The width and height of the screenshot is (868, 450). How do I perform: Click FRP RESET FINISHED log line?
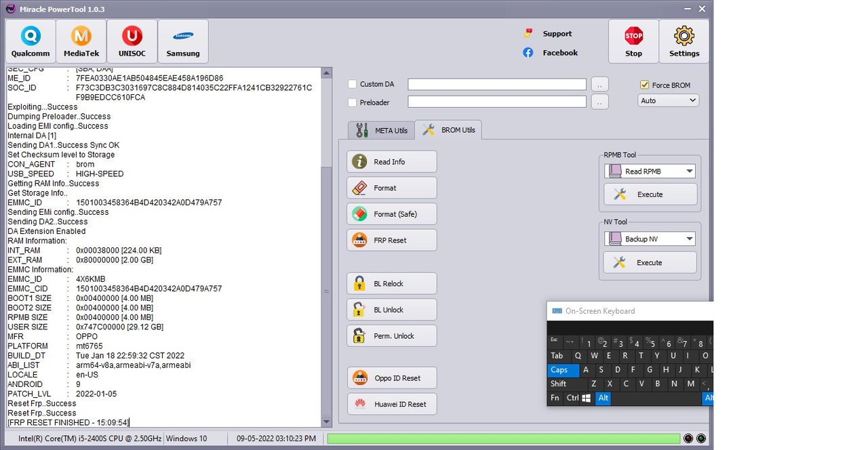point(68,422)
